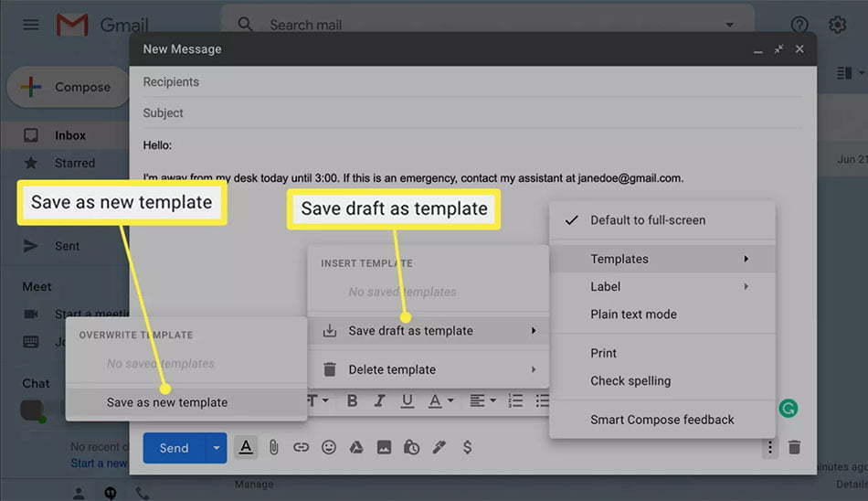Toggle confidential mode lock-clock icon
The image size is (868, 501).
click(x=411, y=447)
